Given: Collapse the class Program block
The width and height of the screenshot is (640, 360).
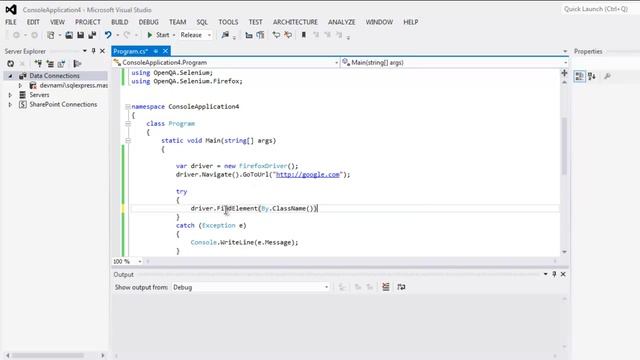Looking at the screenshot, I should 128,123.
